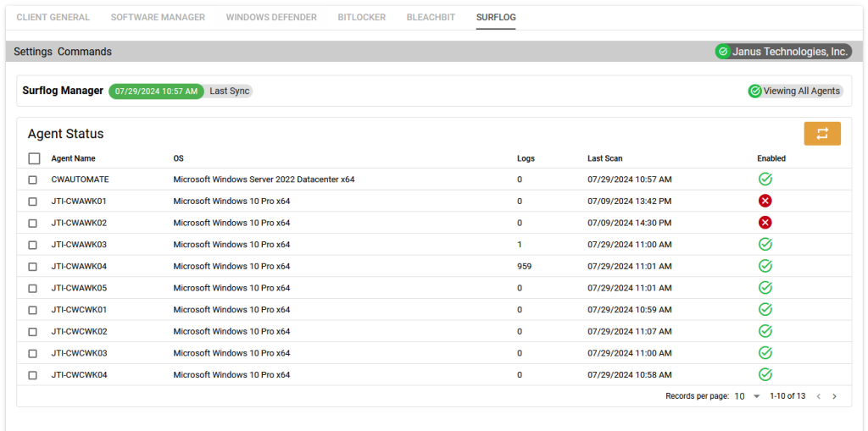
Task: Click red disabled icon for JTI-CWAWK02
Action: tap(765, 223)
